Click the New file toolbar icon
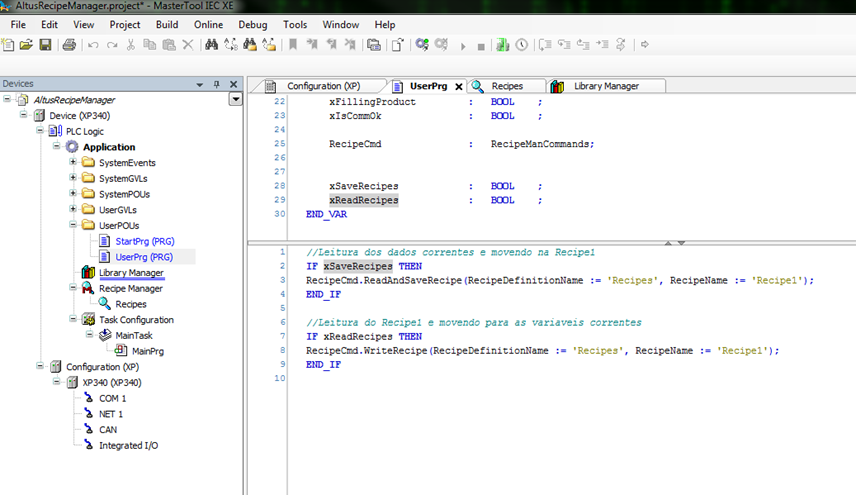The image size is (856, 495). (9, 45)
